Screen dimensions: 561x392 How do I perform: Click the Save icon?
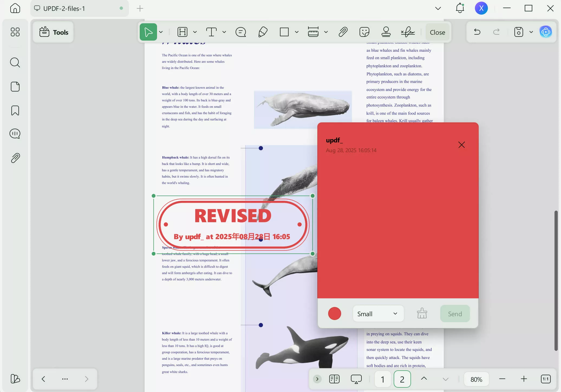[518, 32]
